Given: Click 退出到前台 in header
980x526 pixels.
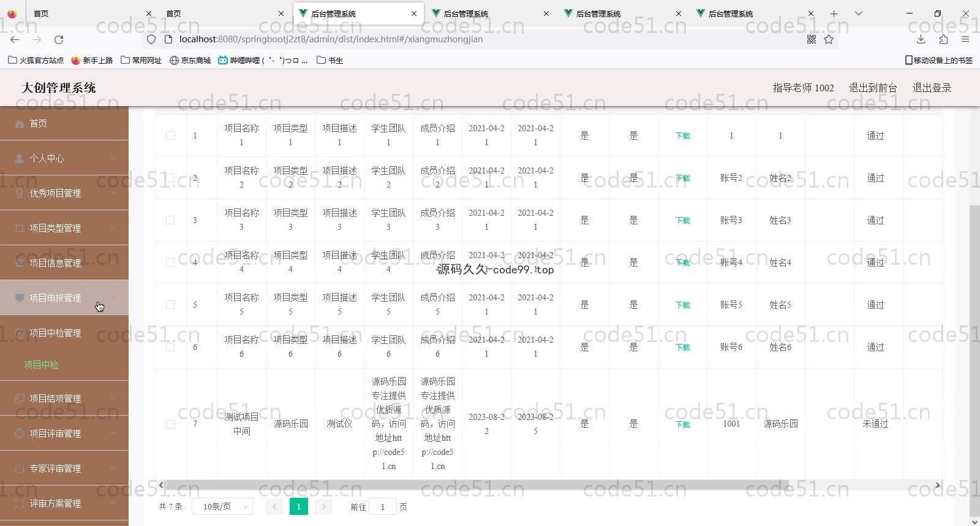Looking at the screenshot, I should (x=873, y=88).
